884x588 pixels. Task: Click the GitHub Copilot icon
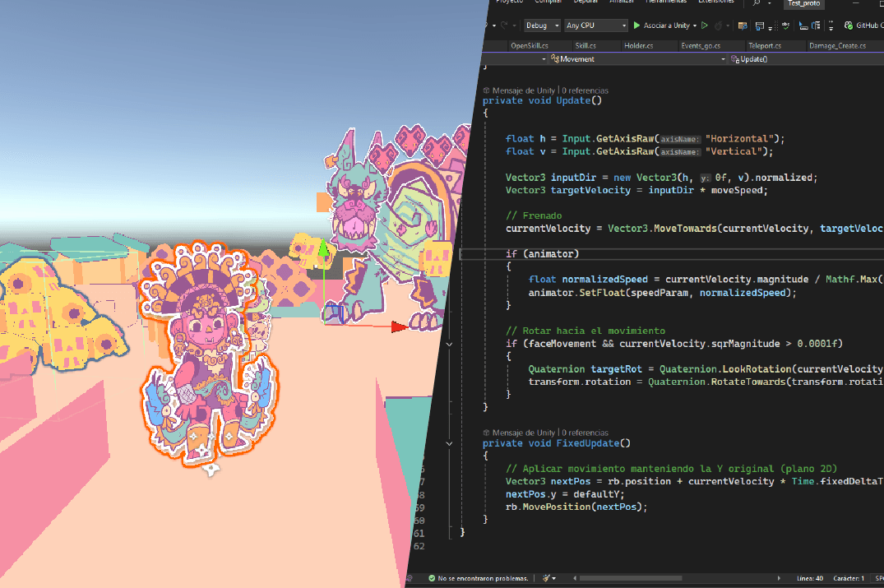click(848, 25)
